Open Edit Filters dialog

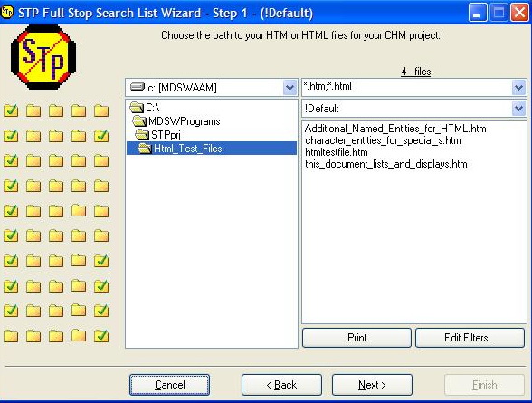coord(470,338)
